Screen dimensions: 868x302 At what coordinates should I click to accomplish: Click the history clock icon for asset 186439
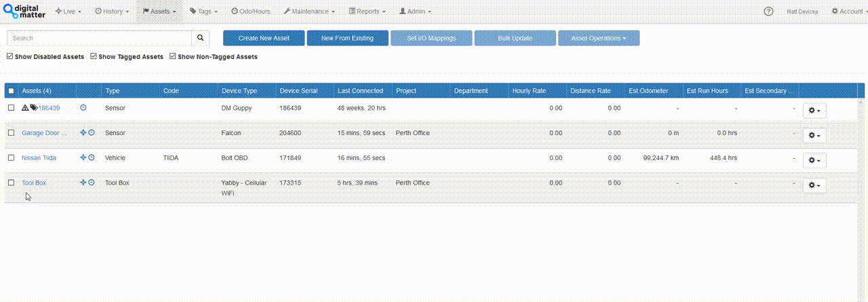click(x=83, y=108)
